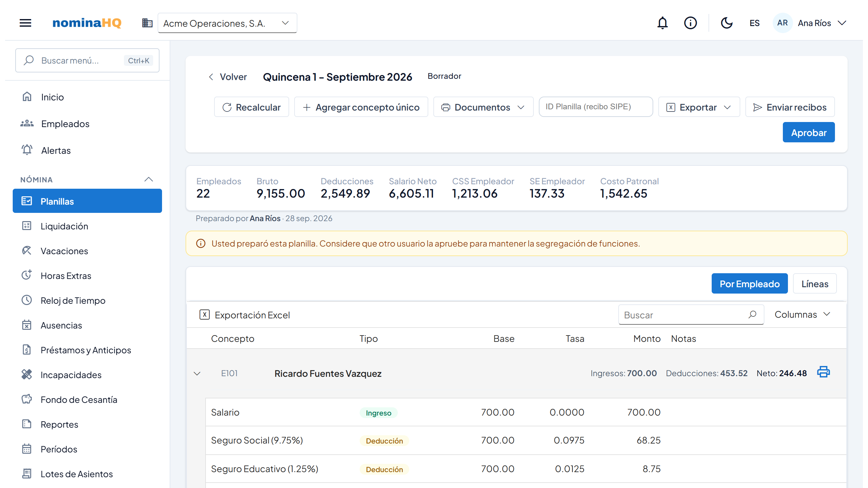Click the company building icon
The width and height of the screenshot is (868, 488).
coord(147,23)
